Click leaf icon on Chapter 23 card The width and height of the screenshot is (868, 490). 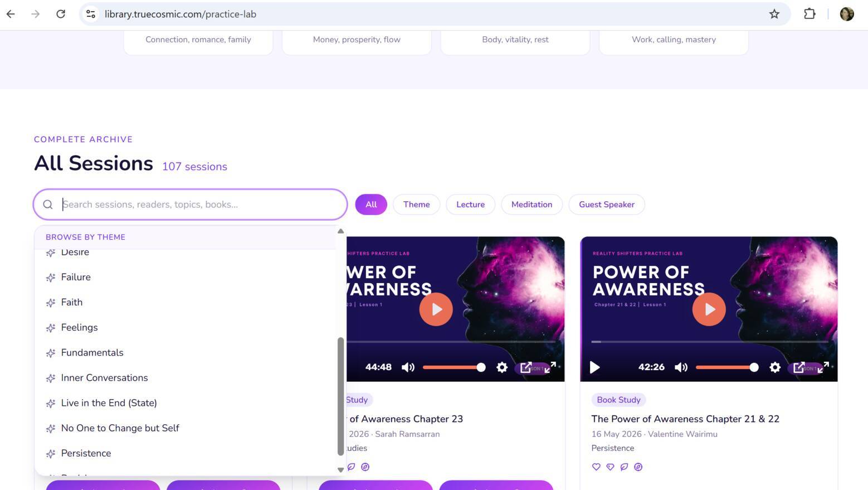[x=351, y=467]
